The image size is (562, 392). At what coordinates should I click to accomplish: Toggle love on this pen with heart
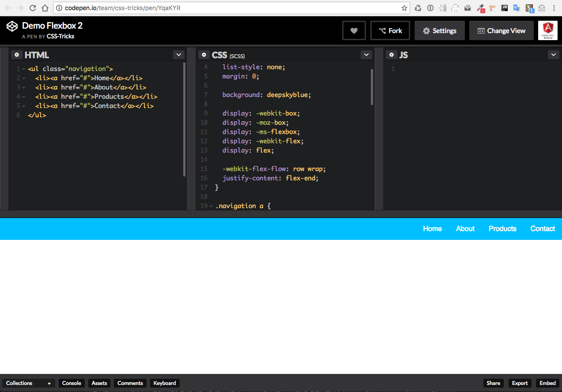click(x=354, y=30)
